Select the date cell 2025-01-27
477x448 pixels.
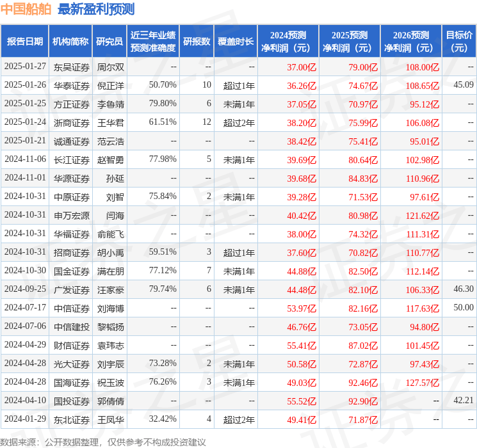25,67
